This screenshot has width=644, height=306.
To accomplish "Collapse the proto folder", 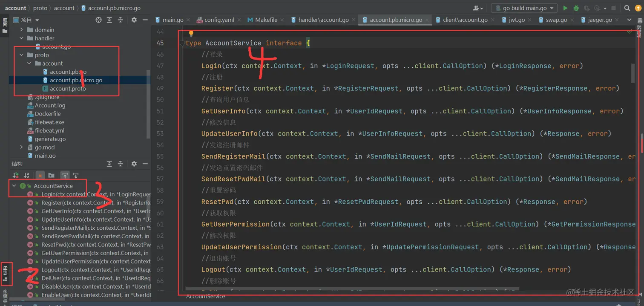I will (x=22, y=55).
